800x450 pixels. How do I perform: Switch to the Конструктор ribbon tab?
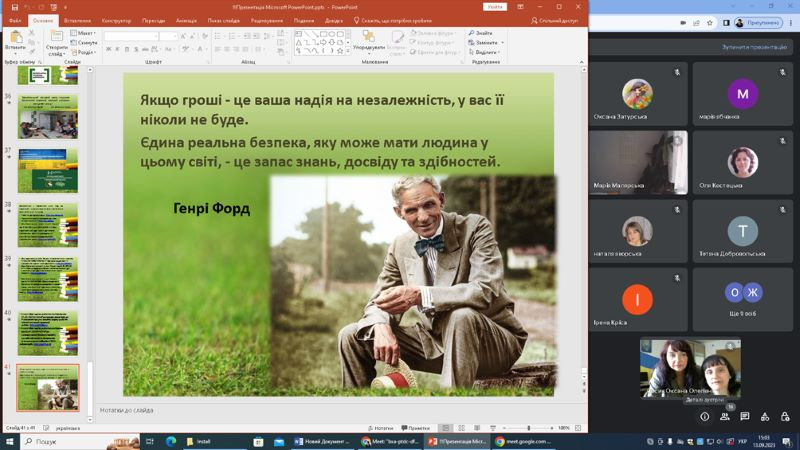116,21
